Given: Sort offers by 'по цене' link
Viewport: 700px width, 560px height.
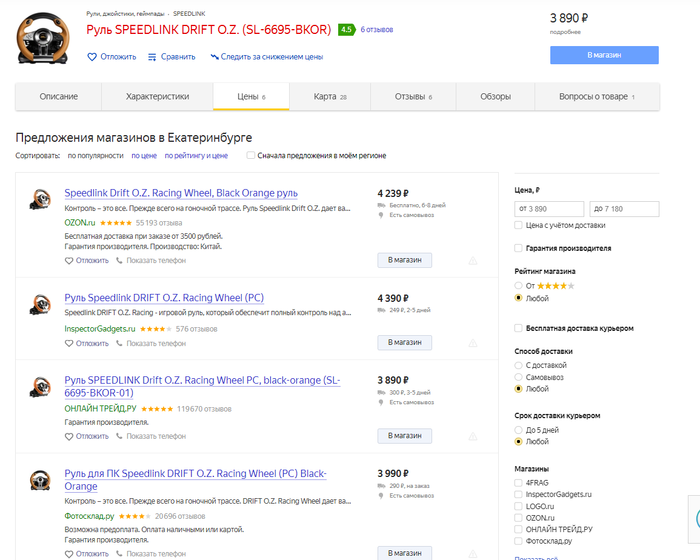Looking at the screenshot, I should (x=144, y=156).
